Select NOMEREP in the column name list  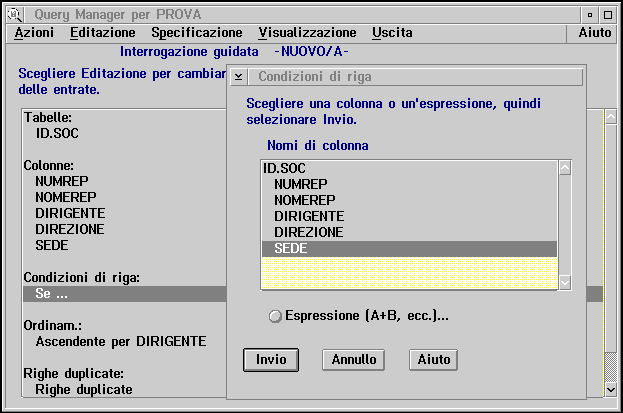coord(304,201)
